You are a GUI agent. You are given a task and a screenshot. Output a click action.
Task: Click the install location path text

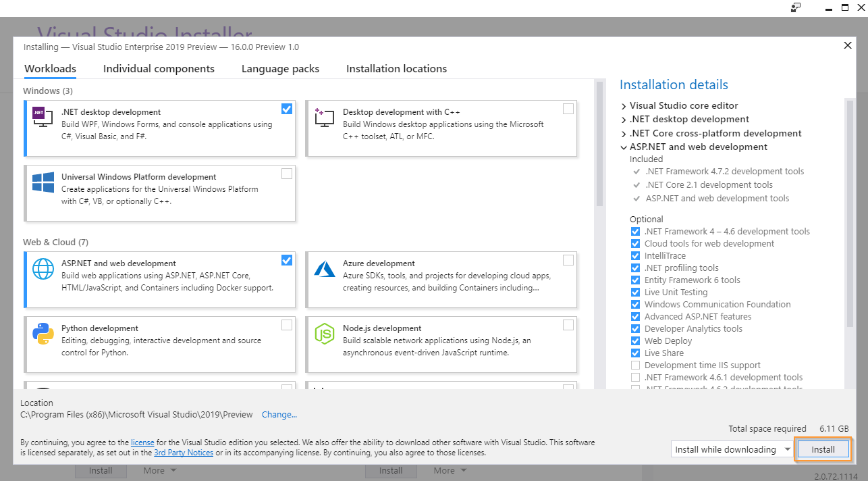click(x=136, y=415)
